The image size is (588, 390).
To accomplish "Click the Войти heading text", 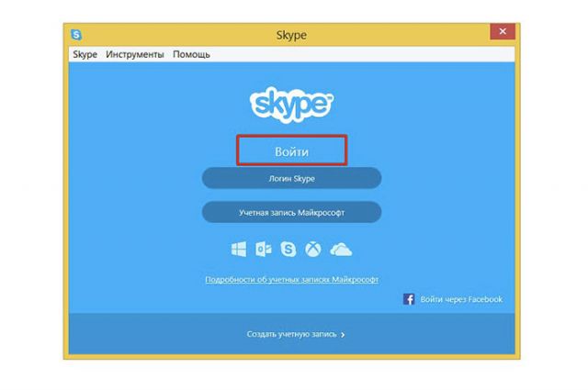I will [x=292, y=151].
